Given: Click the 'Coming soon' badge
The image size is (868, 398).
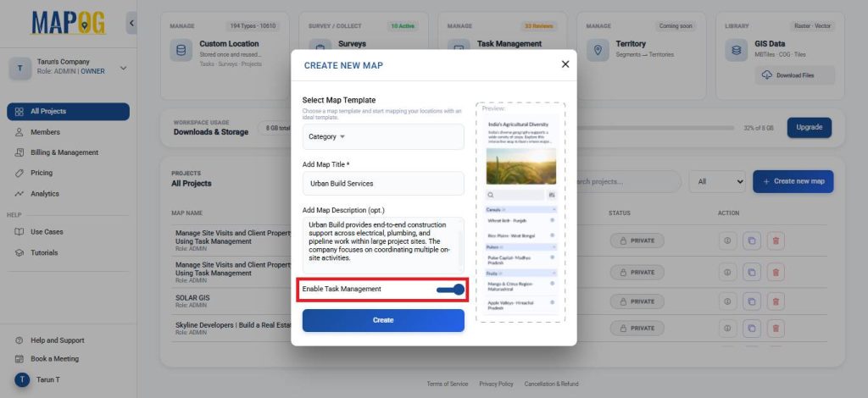Looking at the screenshot, I should pyautogui.click(x=676, y=26).
